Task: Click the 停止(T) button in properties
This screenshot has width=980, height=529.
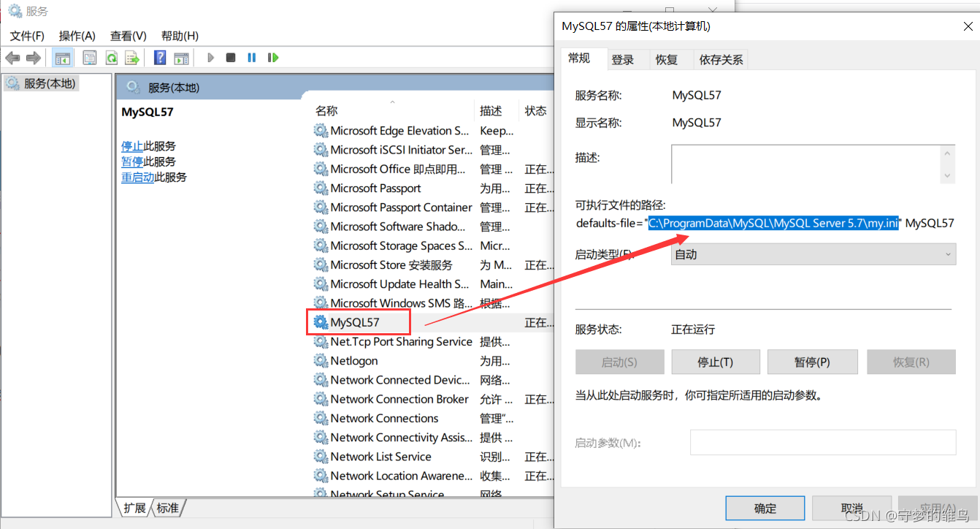Action: tap(716, 362)
